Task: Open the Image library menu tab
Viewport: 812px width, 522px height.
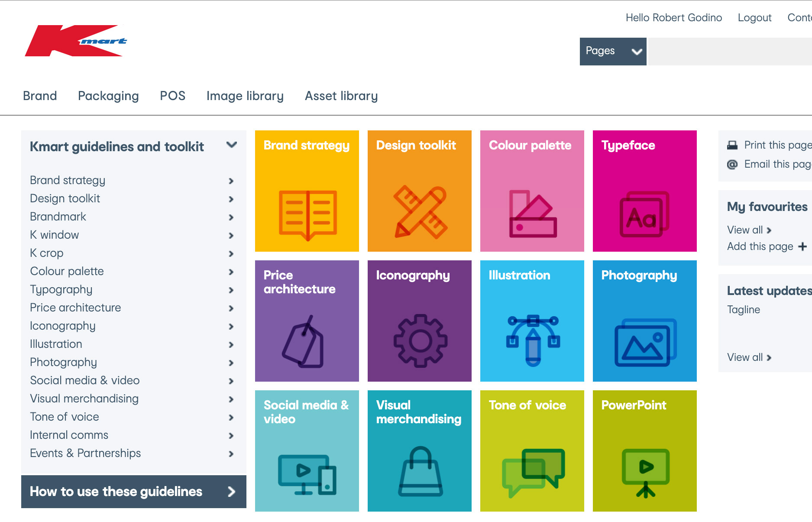Action: [245, 96]
